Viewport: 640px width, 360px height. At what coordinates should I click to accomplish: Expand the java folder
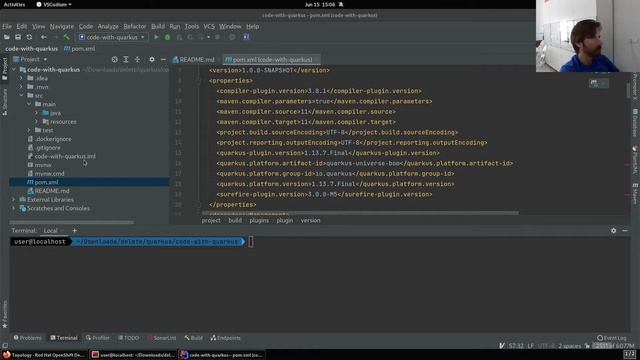point(36,113)
